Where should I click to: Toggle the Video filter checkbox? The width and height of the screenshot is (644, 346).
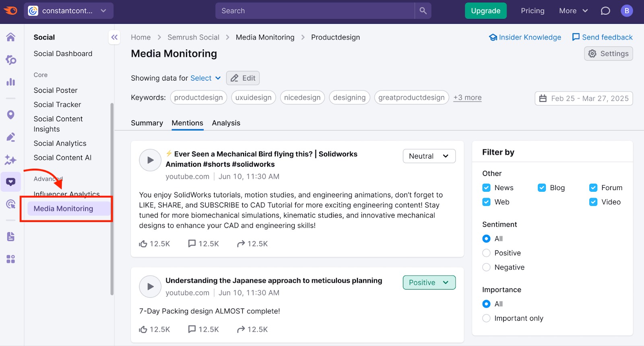(593, 202)
